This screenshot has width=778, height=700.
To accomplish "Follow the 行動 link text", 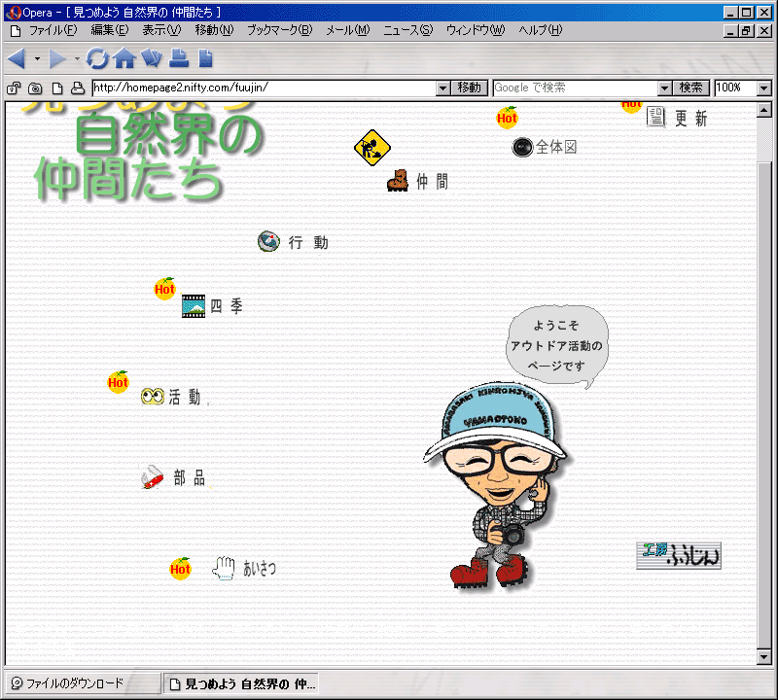I will [x=308, y=243].
